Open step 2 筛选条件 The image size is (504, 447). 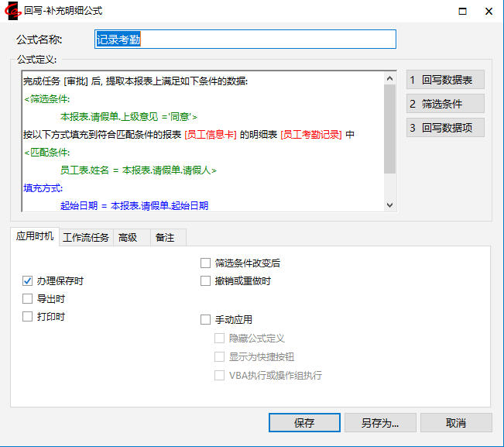[445, 104]
